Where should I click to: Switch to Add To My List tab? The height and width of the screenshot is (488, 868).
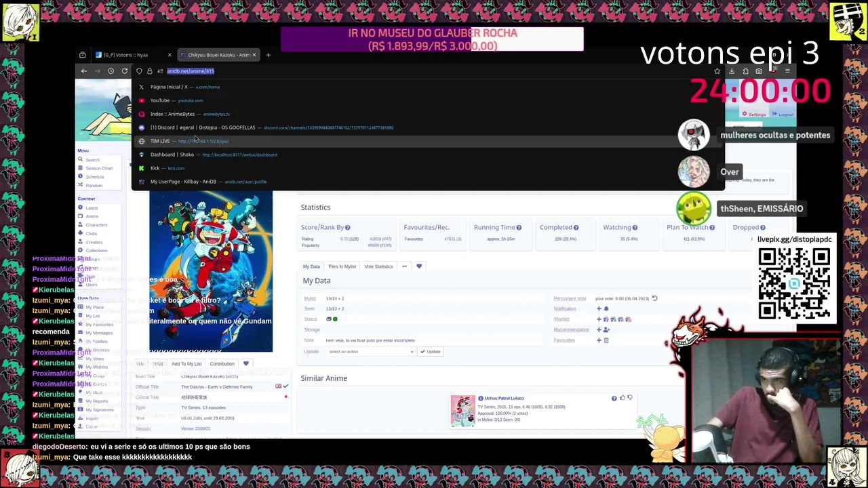[186, 364]
